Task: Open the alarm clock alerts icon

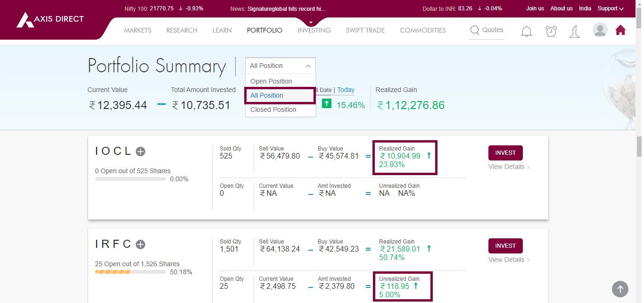Action: coord(551,31)
